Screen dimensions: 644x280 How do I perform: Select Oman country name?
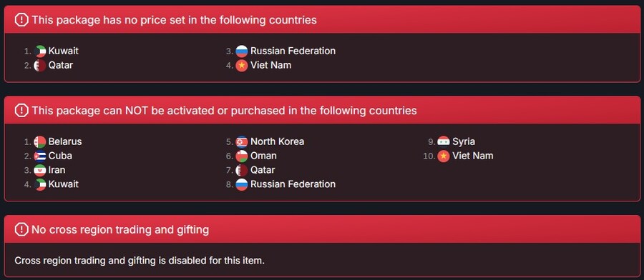(263, 156)
